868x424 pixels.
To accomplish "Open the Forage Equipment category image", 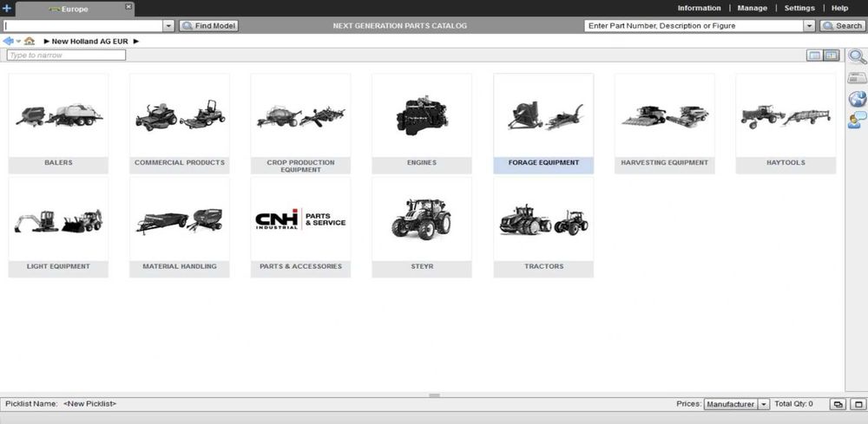I will click(x=543, y=115).
